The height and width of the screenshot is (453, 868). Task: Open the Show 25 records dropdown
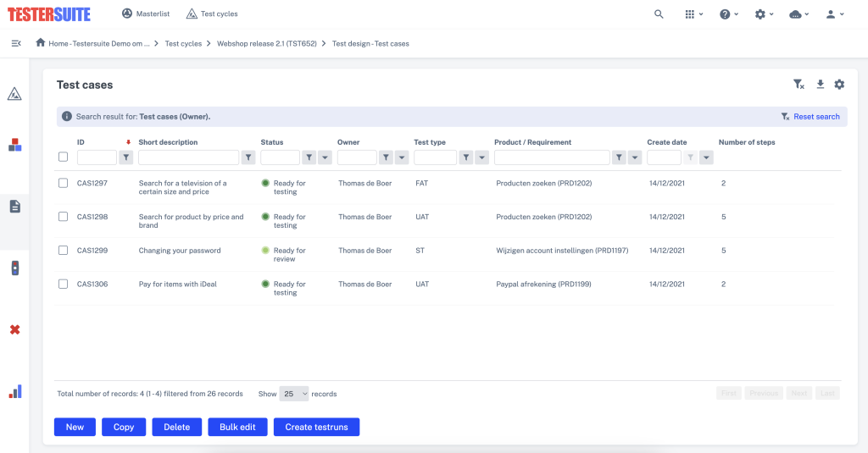(x=294, y=394)
